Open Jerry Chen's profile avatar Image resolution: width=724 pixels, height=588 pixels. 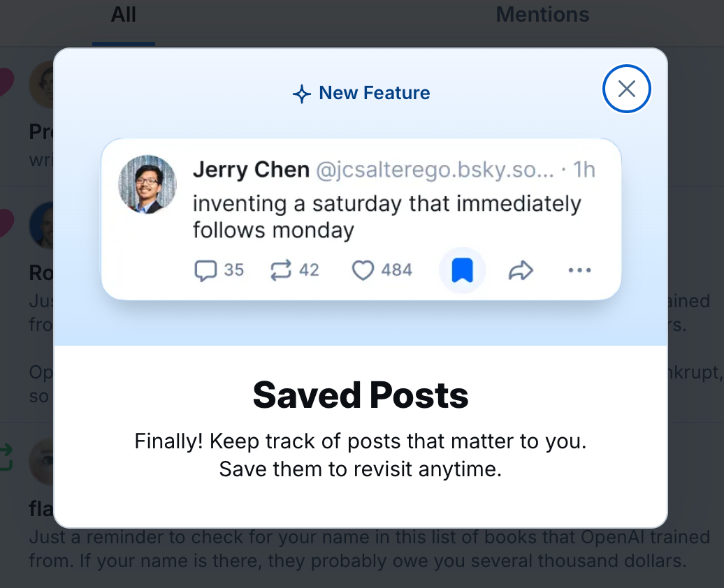[x=147, y=184]
